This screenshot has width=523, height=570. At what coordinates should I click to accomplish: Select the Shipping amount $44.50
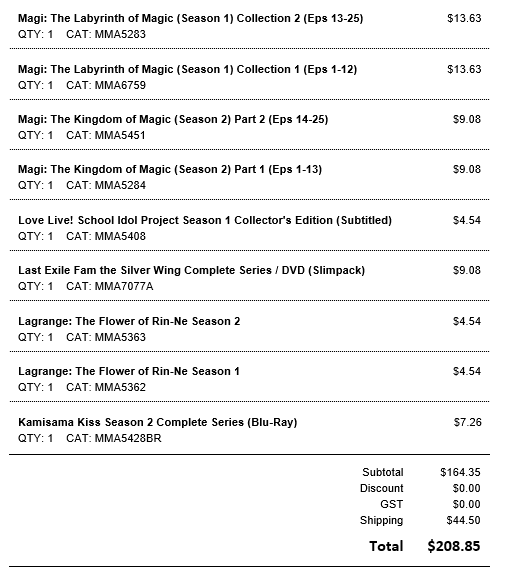pos(463,521)
